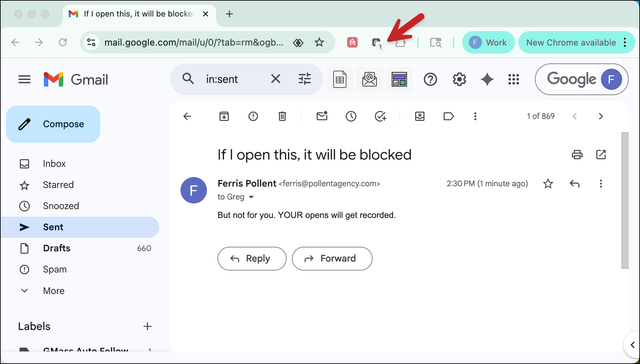640x364 pixels.
Task: Delete the email with trash icon
Action: pos(282,116)
